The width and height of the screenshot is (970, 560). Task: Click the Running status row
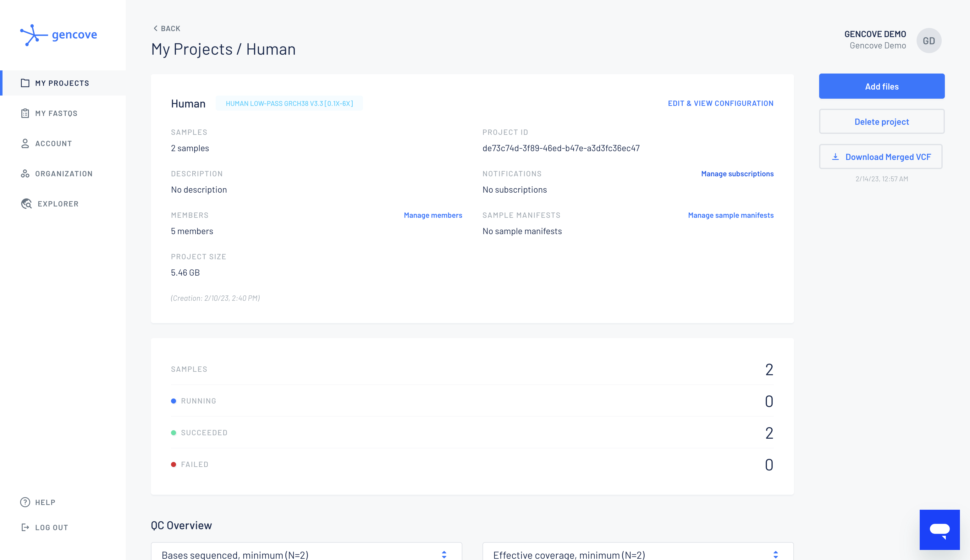pos(472,401)
